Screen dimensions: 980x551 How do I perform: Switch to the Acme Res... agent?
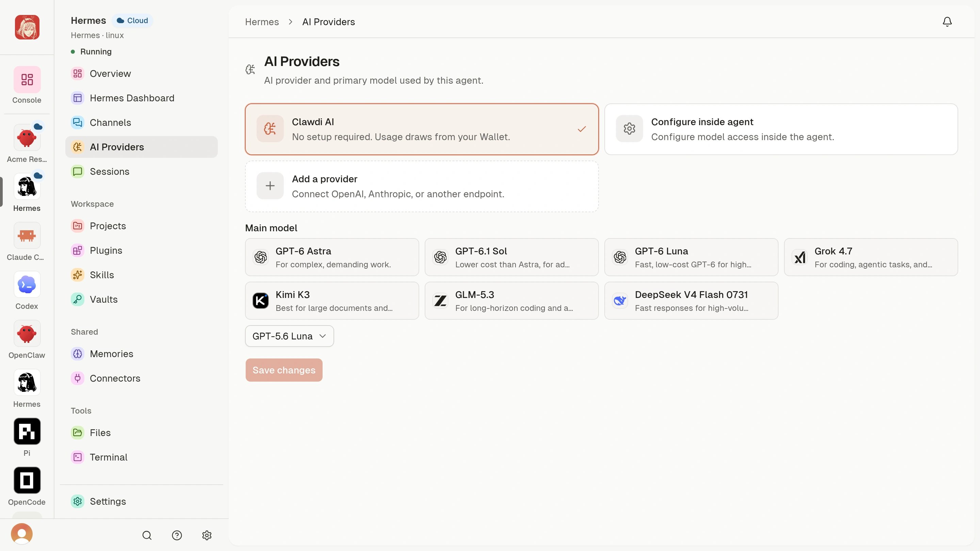27,137
